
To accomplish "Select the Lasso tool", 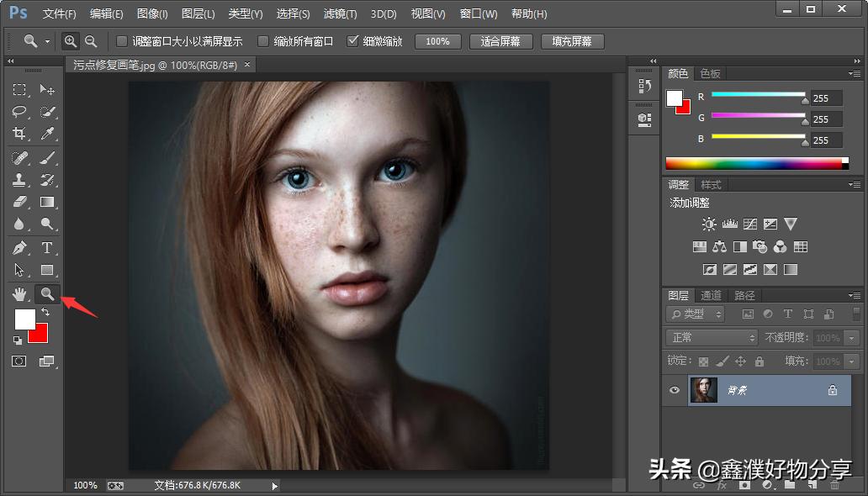I will [x=19, y=112].
